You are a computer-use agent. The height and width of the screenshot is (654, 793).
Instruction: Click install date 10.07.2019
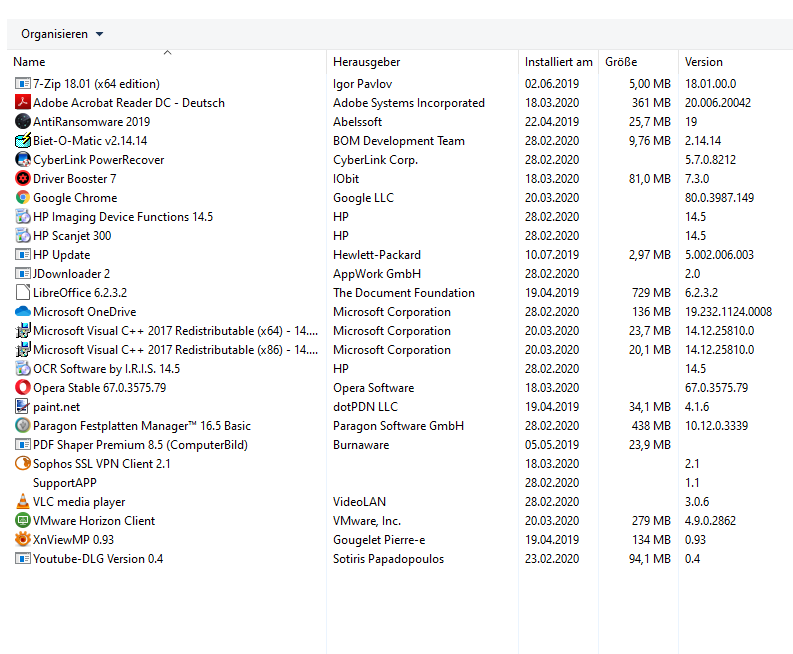[x=552, y=254]
